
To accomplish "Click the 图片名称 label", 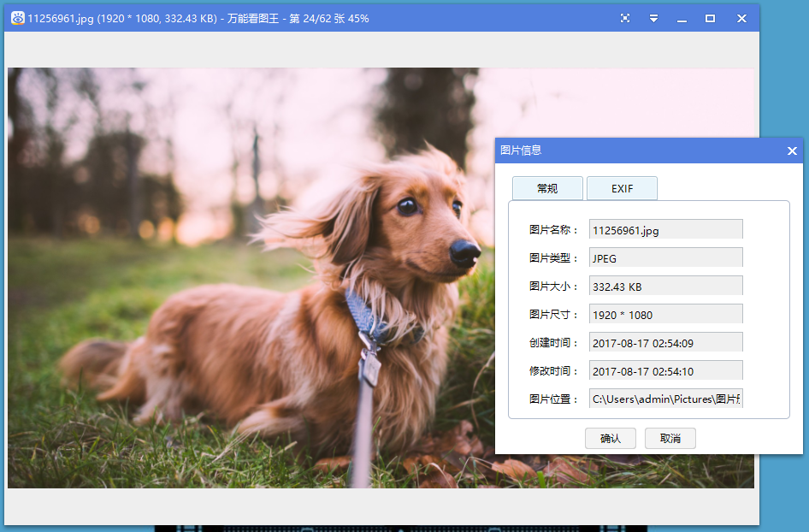I will click(x=553, y=230).
